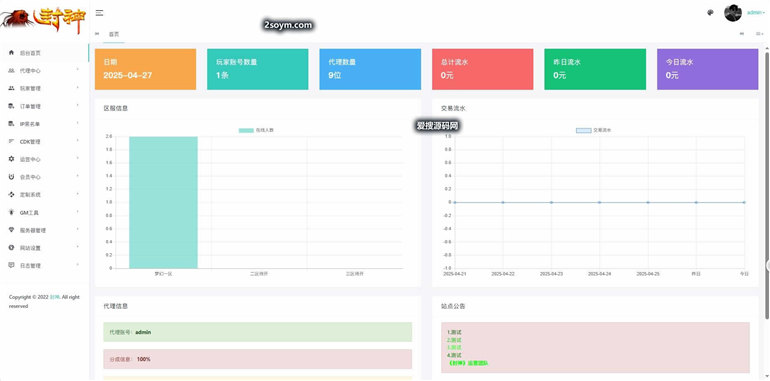Click the 服务器管理 diamond icon
This screenshot has width=770, height=381.
11,230
